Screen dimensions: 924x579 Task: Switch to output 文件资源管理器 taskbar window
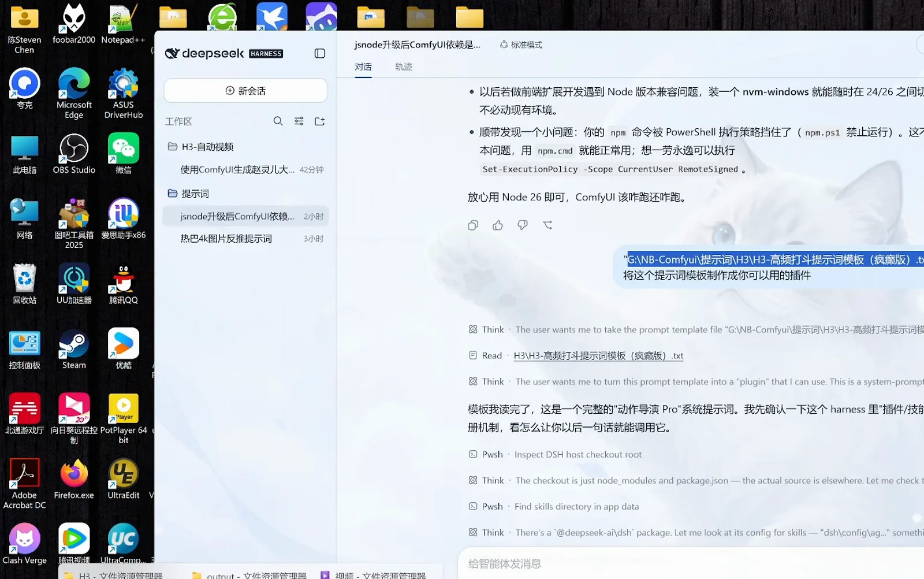250,575
